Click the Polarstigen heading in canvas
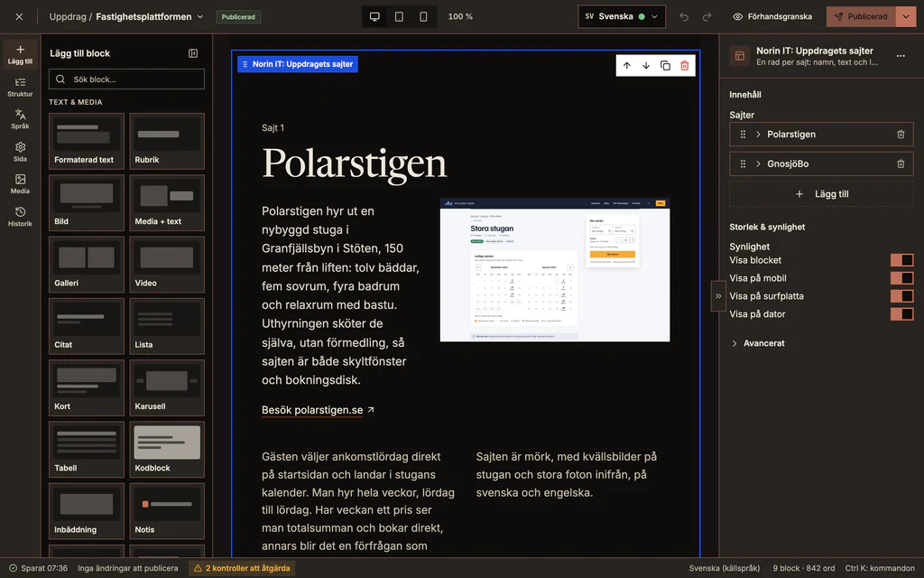Image resolution: width=924 pixels, height=578 pixels. click(354, 164)
